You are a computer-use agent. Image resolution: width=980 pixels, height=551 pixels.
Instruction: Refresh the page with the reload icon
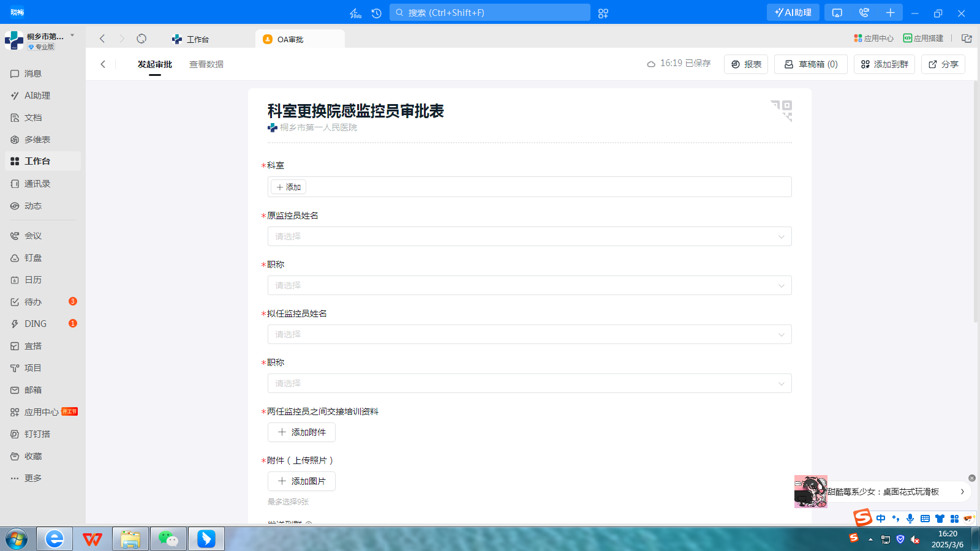(141, 38)
